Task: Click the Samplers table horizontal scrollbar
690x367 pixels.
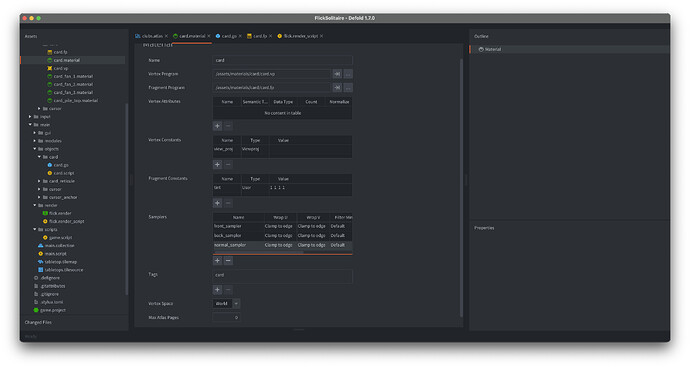Action: [258, 253]
